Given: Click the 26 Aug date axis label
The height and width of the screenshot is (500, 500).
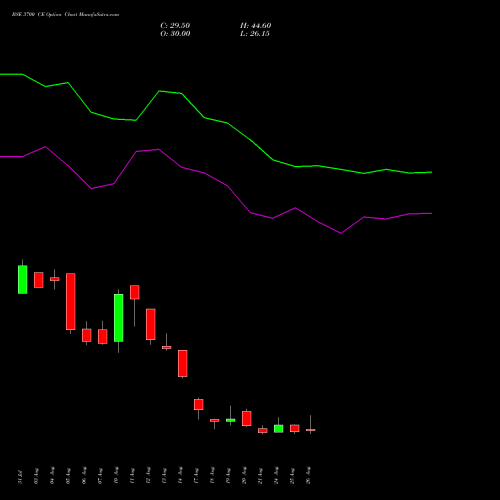Looking at the screenshot, I should pyautogui.click(x=308, y=476).
